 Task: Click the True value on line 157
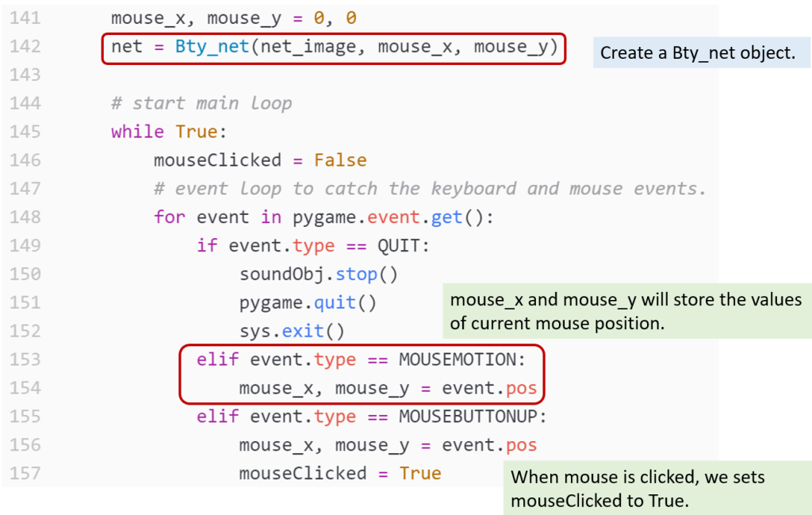[x=420, y=474]
